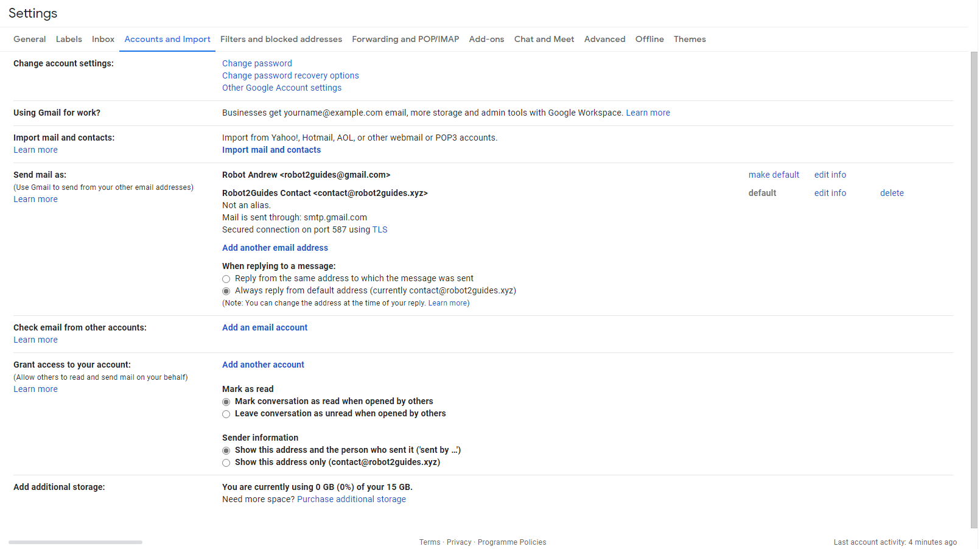The height and width of the screenshot is (549, 980).
Task: Click the horizontal scrollbar at bottom left
Action: [75, 542]
